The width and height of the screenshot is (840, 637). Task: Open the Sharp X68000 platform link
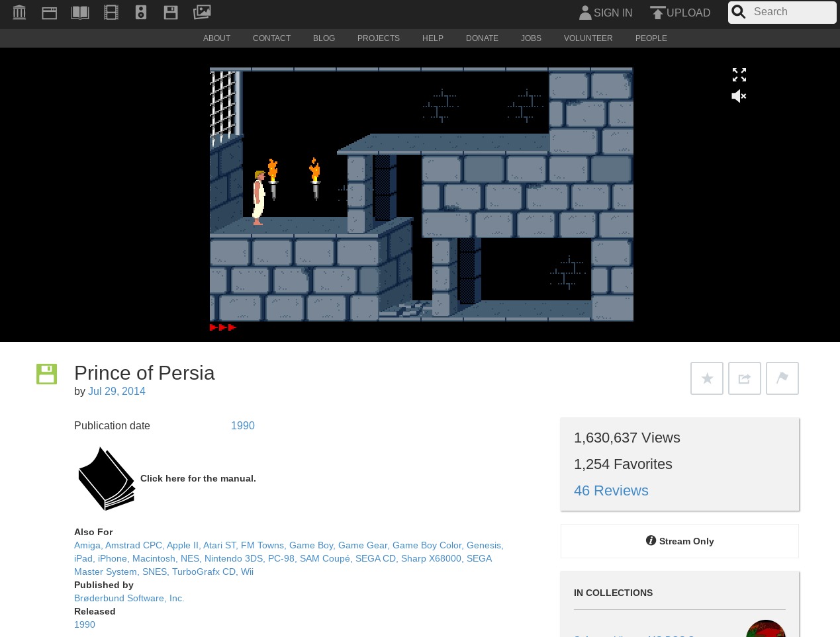pyautogui.click(x=432, y=558)
